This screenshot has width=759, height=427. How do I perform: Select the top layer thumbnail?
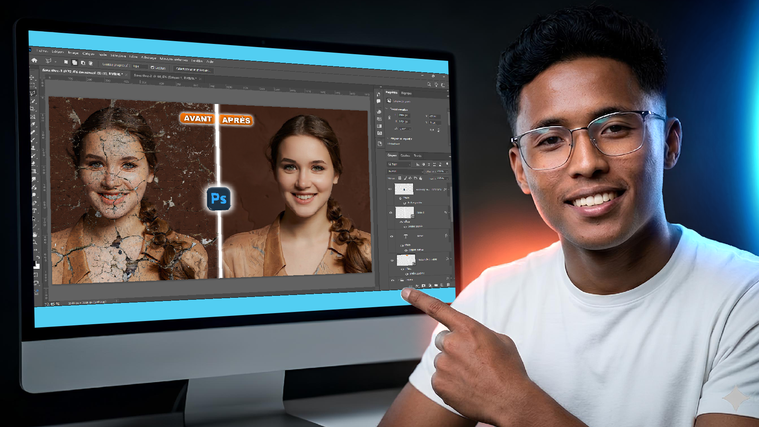click(404, 189)
